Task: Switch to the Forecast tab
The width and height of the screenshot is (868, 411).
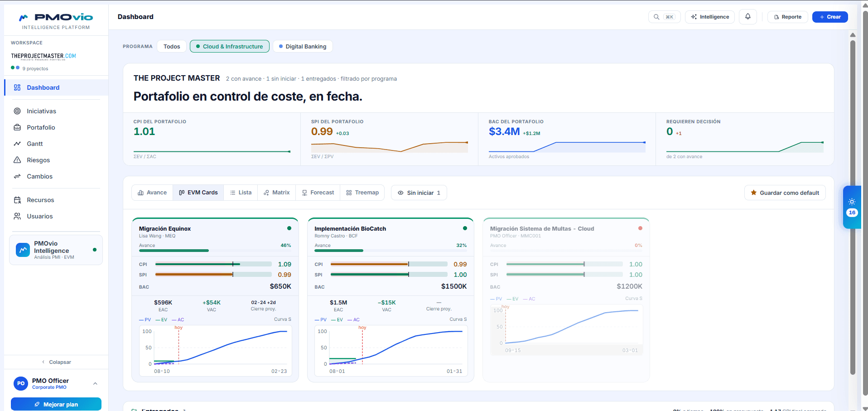Action: point(318,193)
